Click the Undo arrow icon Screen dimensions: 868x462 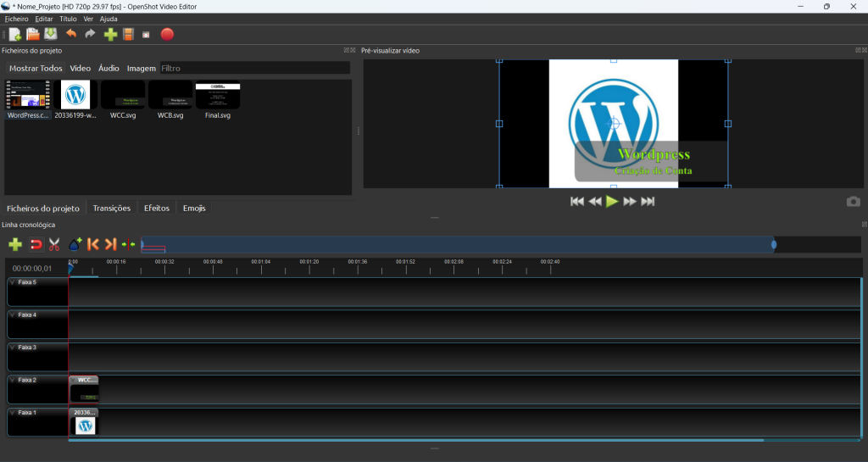coord(71,34)
